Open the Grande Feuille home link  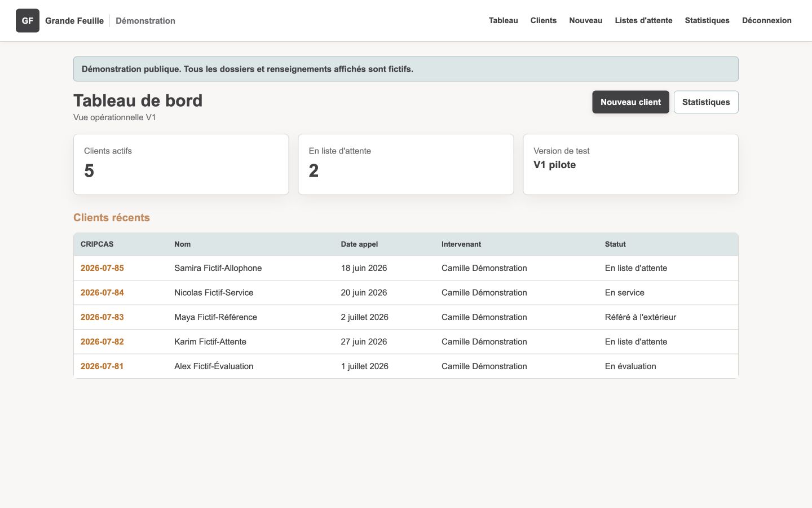(x=74, y=21)
